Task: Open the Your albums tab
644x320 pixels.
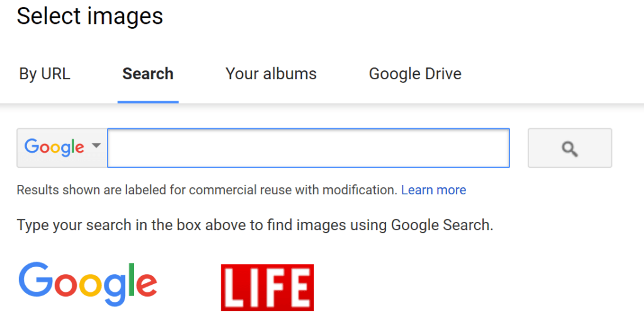Action: tap(271, 74)
